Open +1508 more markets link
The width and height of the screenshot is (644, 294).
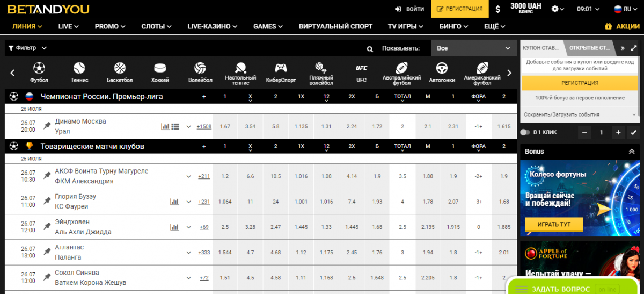tap(204, 127)
